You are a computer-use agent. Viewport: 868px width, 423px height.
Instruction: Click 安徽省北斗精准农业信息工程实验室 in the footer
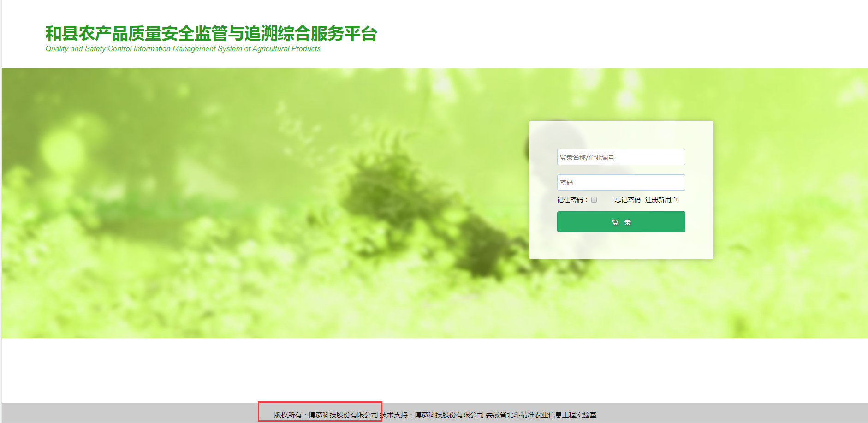coord(541,415)
